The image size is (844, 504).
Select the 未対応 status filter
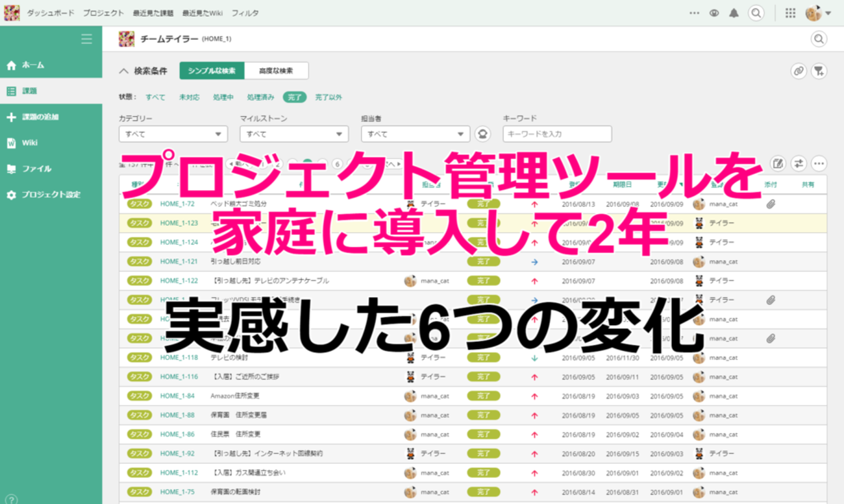[189, 97]
